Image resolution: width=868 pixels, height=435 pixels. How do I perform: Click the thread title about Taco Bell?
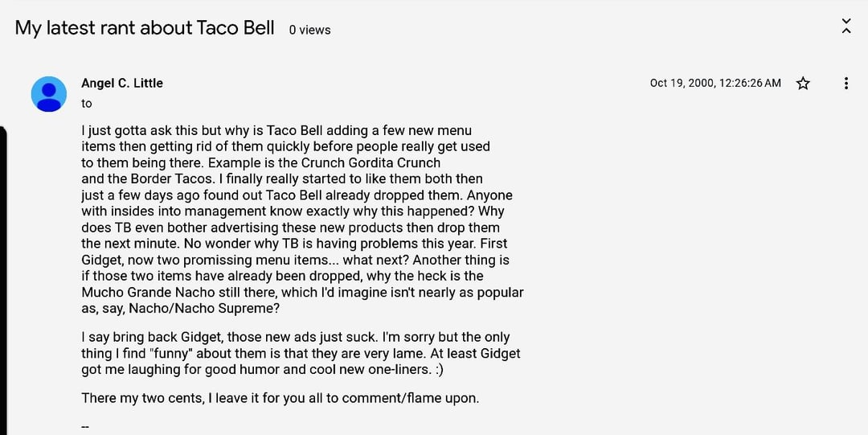pos(145,27)
